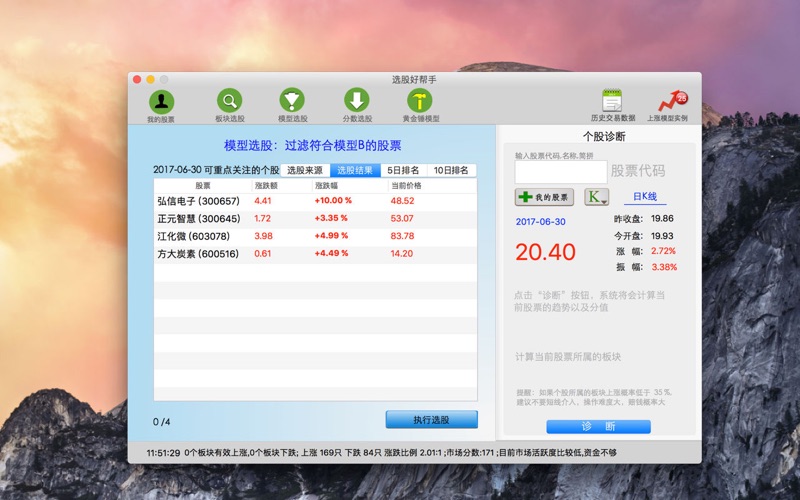The width and height of the screenshot is (800, 500).
Task: Open 黄金锤模型 hammer icon
Action: (x=420, y=101)
